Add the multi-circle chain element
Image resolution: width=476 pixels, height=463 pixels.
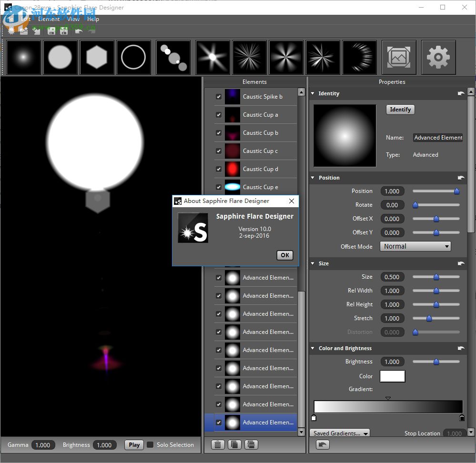[x=173, y=58]
